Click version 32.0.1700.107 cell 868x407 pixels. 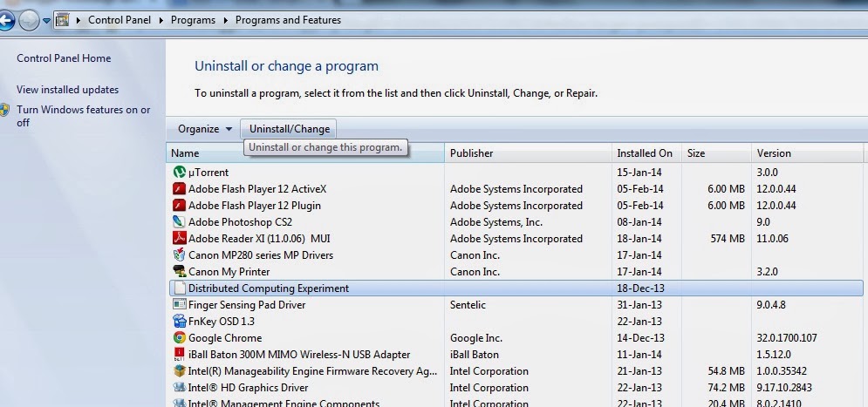tap(787, 338)
